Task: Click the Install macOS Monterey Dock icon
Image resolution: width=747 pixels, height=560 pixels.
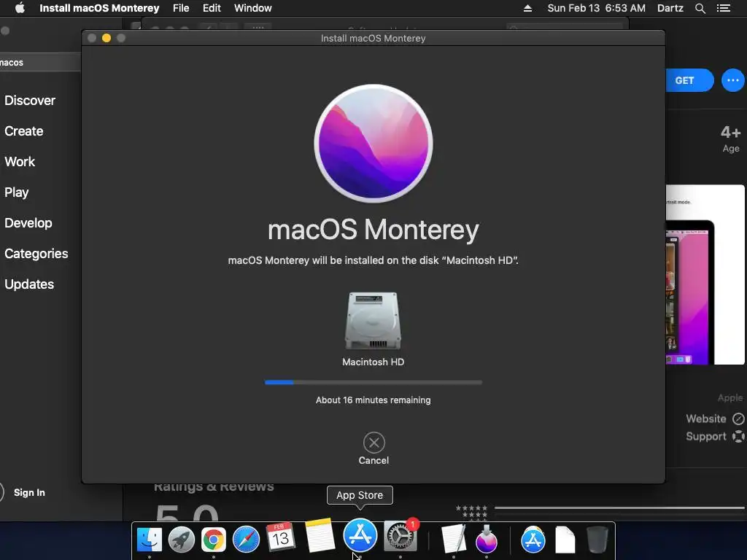Action: point(487,539)
